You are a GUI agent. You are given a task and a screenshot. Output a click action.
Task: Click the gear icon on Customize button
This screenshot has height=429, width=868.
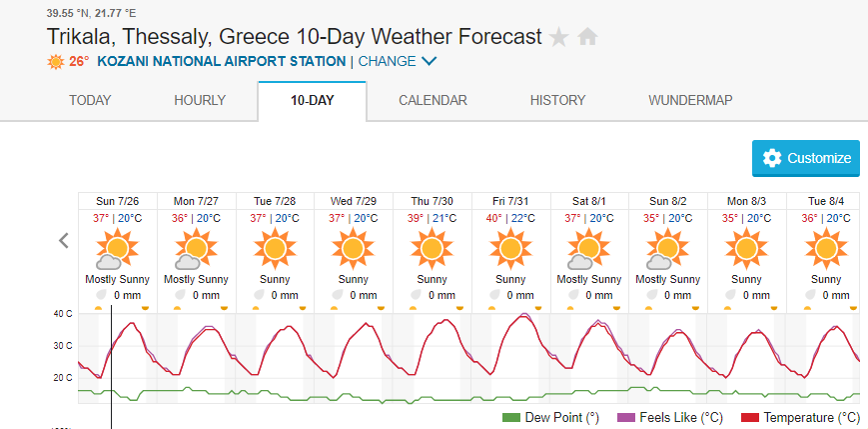pos(771,158)
